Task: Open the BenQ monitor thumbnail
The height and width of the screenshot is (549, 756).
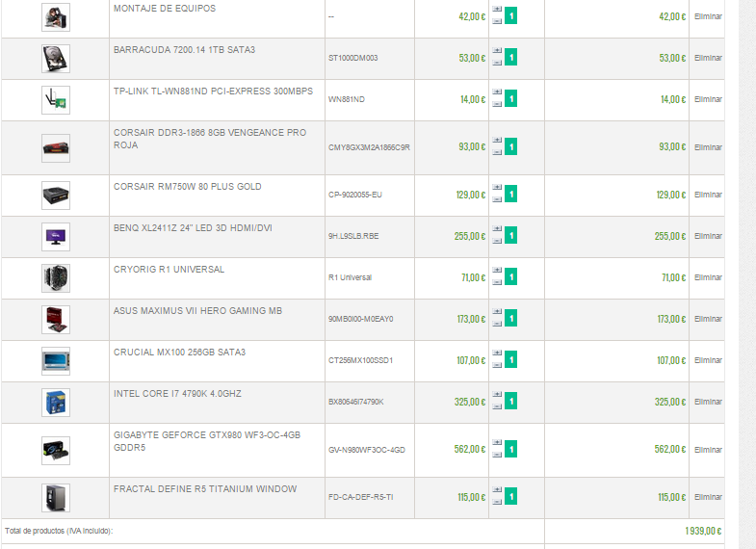Action: point(56,237)
